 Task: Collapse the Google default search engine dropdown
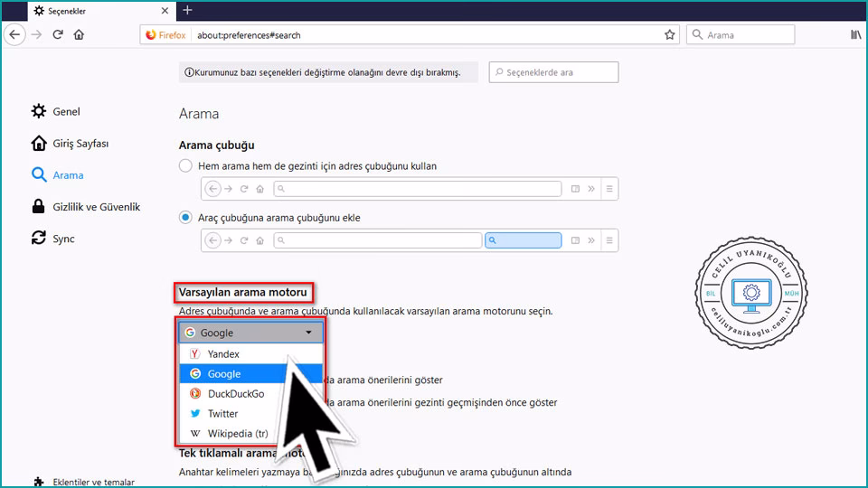point(251,333)
